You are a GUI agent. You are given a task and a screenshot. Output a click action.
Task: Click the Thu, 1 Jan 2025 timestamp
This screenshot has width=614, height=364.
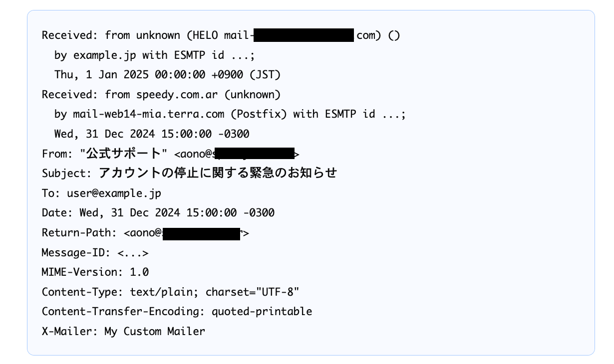(x=167, y=75)
